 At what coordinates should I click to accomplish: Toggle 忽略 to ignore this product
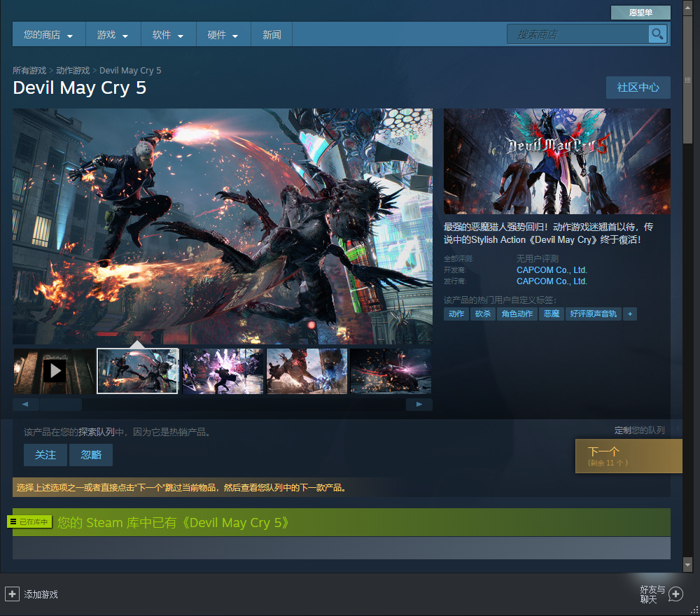(91, 455)
